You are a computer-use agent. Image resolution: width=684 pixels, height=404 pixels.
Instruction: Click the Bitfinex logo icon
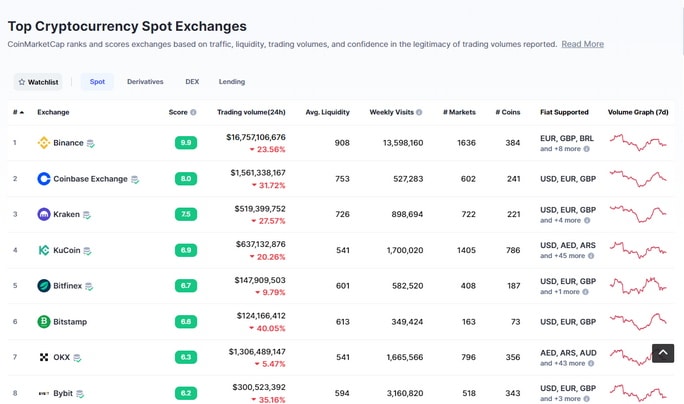click(x=44, y=286)
